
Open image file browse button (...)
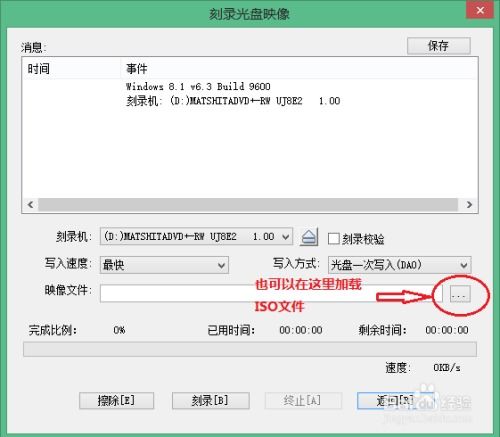coord(460,294)
